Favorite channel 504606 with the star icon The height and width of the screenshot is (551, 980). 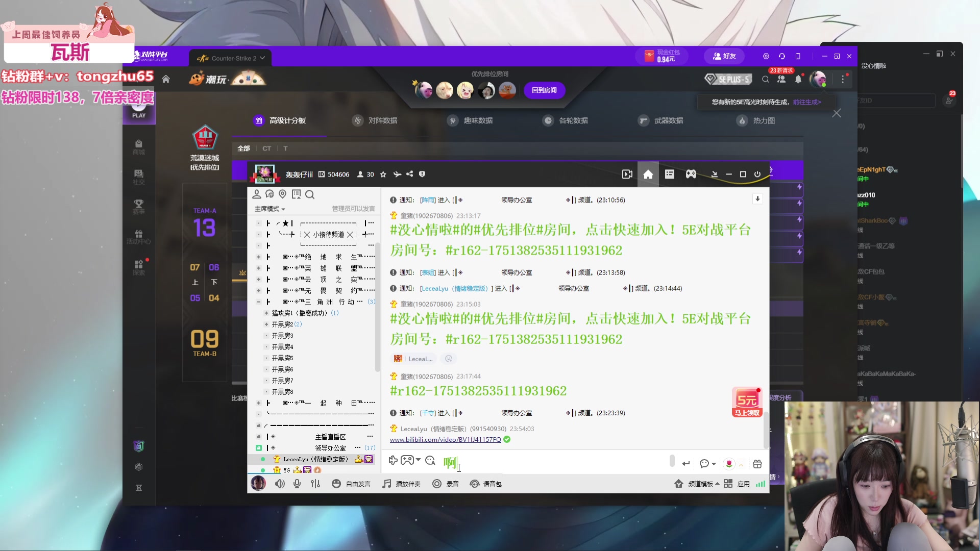pyautogui.click(x=383, y=174)
